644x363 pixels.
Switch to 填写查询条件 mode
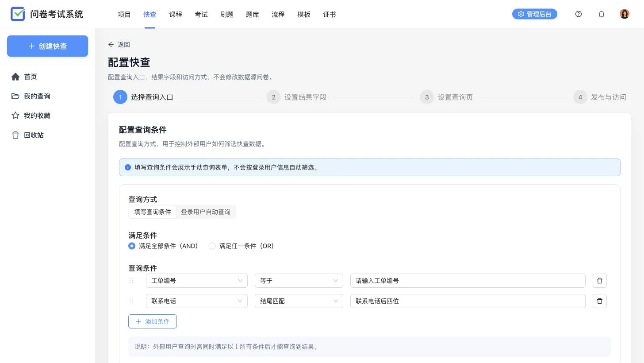tap(153, 212)
